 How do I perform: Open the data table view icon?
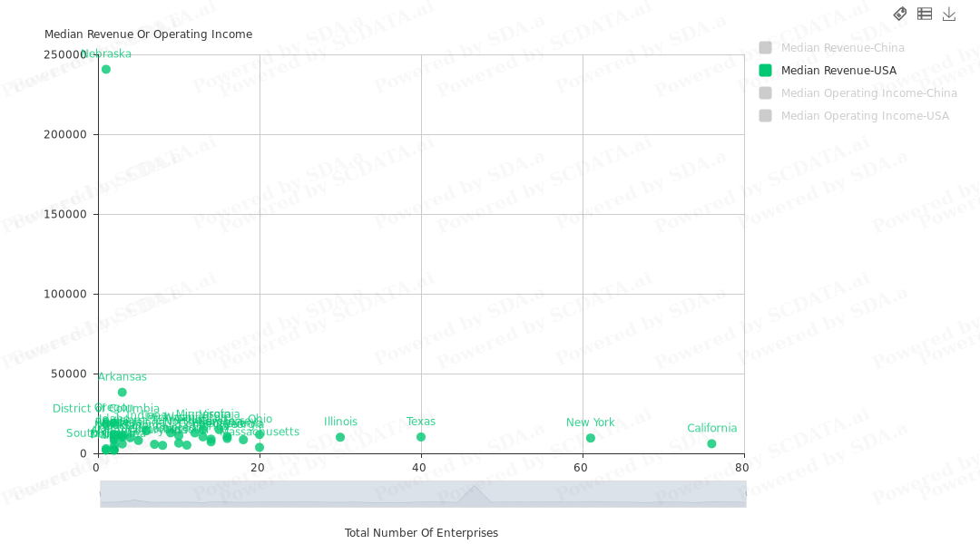tap(925, 14)
